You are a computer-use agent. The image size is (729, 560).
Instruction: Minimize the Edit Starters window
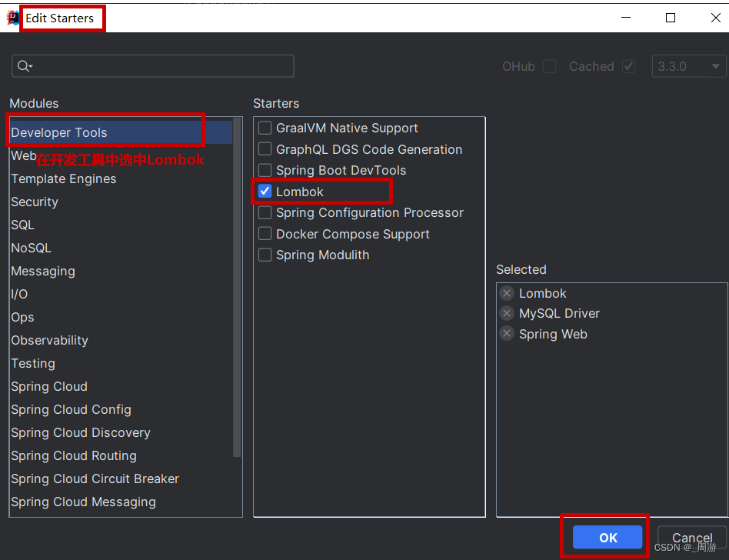626,18
